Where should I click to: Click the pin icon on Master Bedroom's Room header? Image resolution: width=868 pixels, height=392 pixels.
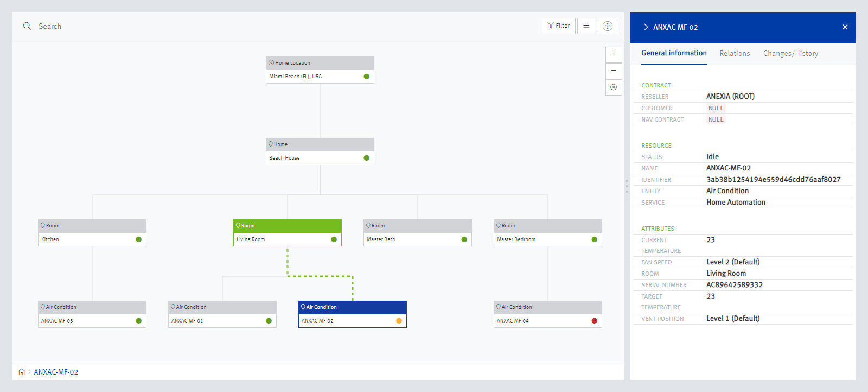499,225
